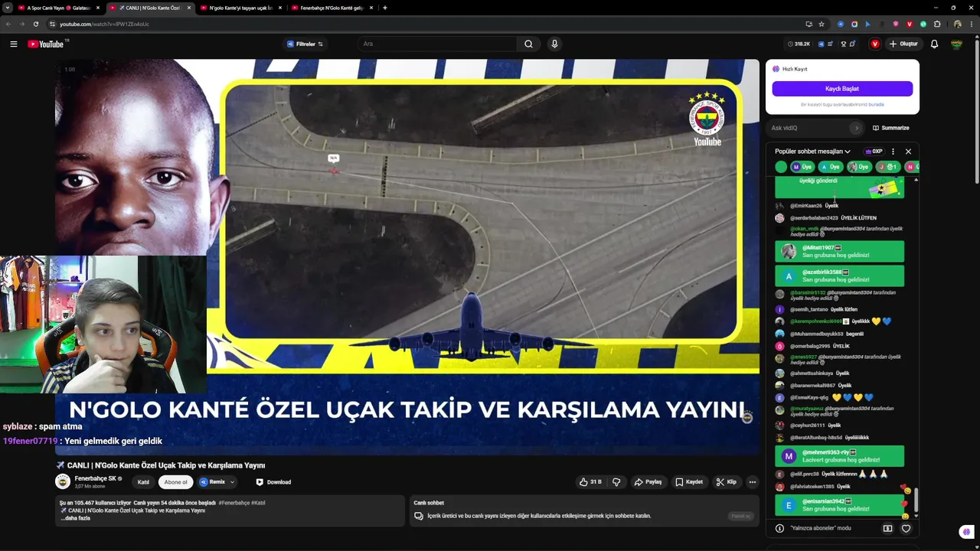The height and width of the screenshot is (551, 980).
Task: Submit the Ask vidIQ arrow button
Action: (857, 128)
